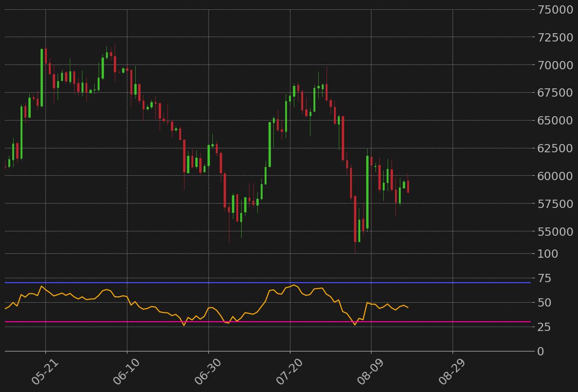The height and width of the screenshot is (392, 578).
Task: Click the 60000 price axis label
Action: (x=555, y=176)
